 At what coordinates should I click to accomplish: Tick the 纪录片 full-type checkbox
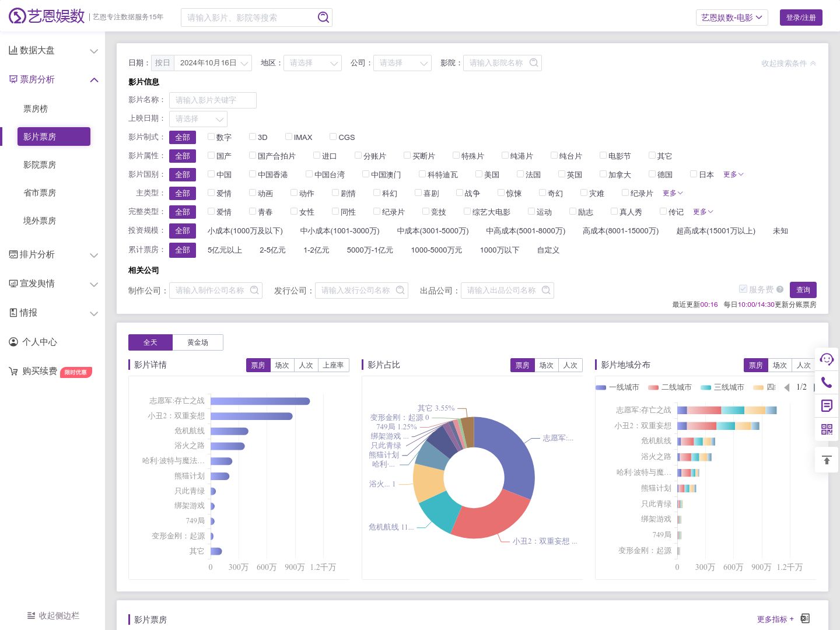(x=377, y=211)
